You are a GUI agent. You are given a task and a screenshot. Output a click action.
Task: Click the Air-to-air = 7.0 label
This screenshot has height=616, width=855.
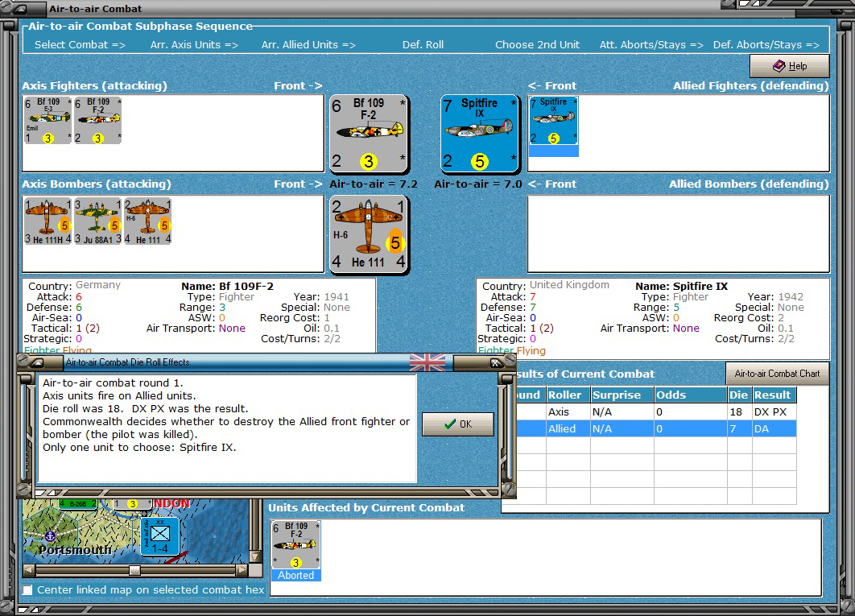478,184
